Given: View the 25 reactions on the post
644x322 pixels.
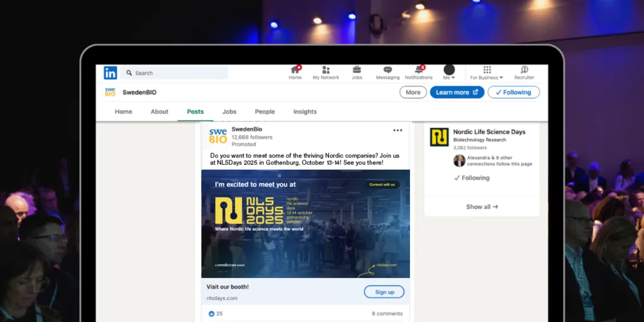Looking at the screenshot, I should [x=216, y=314].
